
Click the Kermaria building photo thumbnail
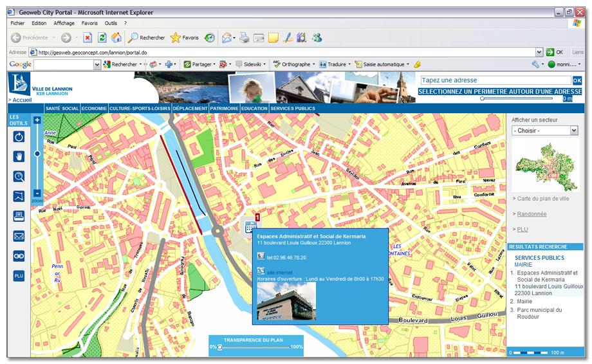click(286, 302)
